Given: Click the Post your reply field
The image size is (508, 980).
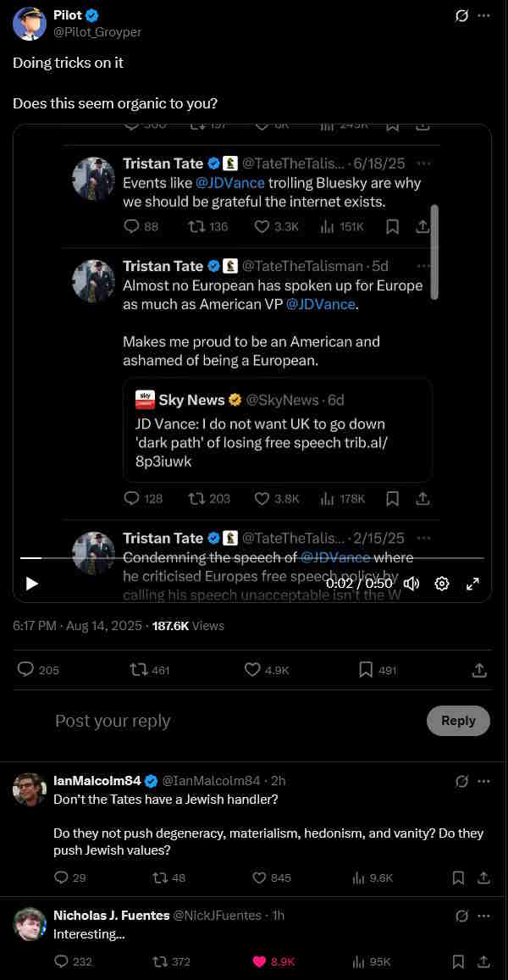Looking at the screenshot, I should coord(229,721).
